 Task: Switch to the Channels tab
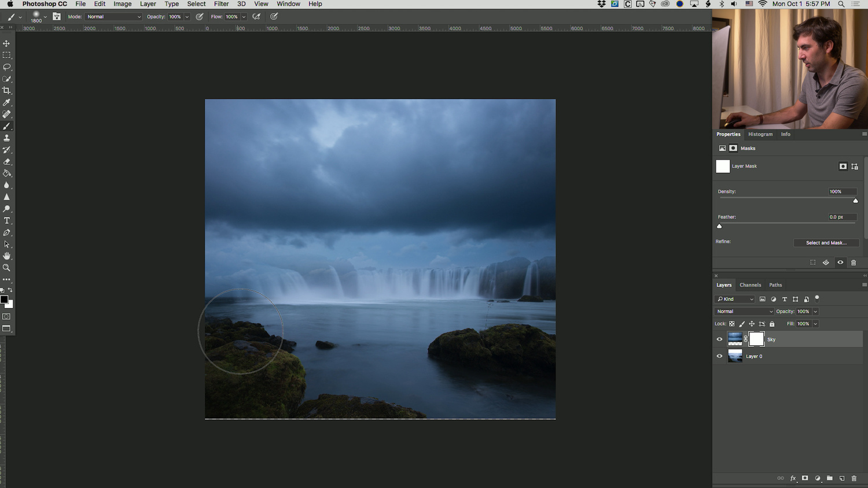pos(750,285)
